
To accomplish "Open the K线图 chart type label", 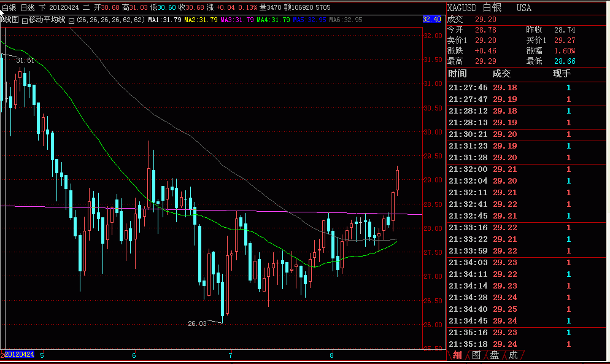I will tap(10, 20).
